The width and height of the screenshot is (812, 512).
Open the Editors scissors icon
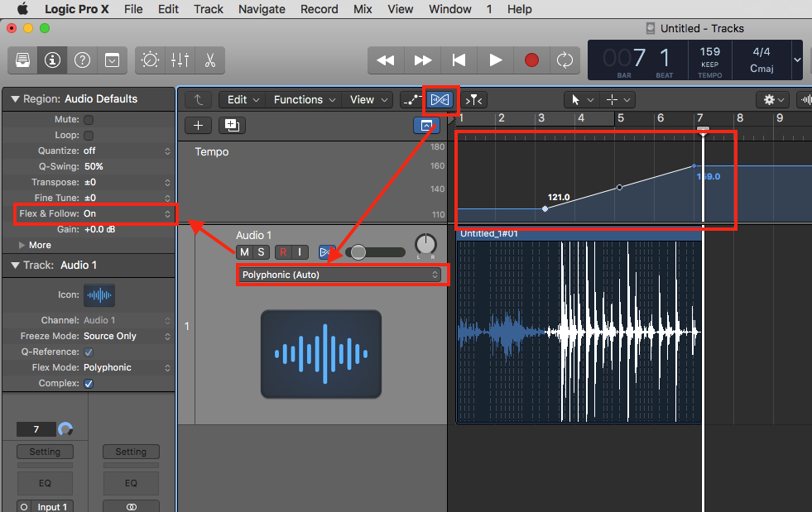click(209, 60)
